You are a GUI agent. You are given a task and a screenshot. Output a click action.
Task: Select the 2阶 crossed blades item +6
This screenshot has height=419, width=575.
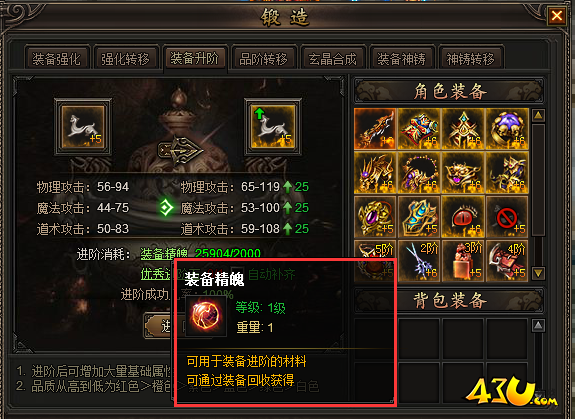tap(419, 261)
